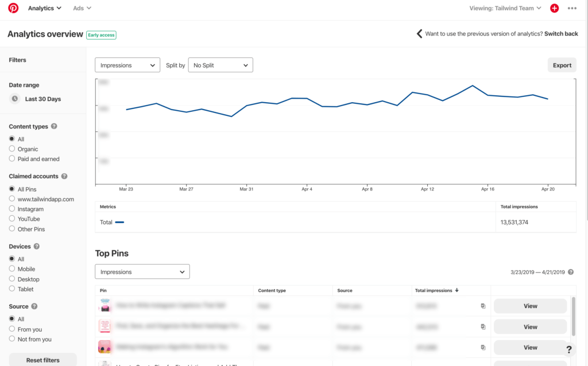Choose Mobile under Devices

pos(11,268)
